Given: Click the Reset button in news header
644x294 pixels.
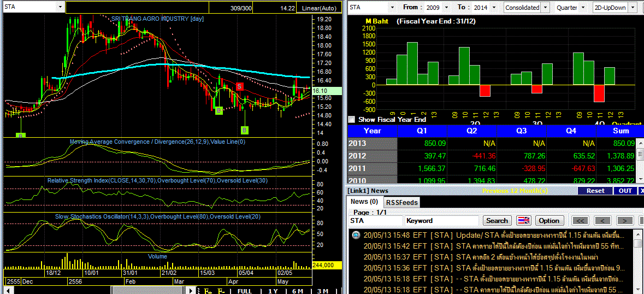Looking at the screenshot, I should (x=595, y=191).
